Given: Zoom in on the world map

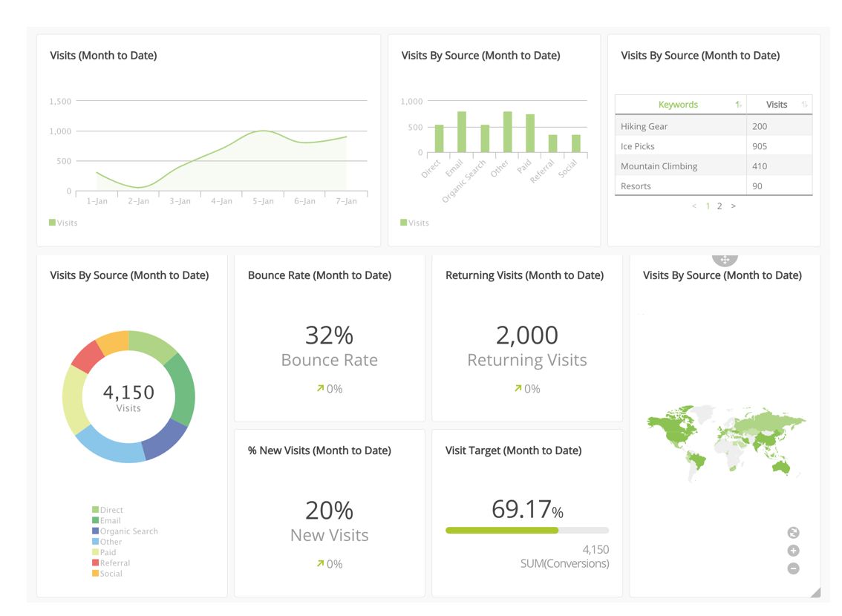Looking at the screenshot, I should coord(793,550).
